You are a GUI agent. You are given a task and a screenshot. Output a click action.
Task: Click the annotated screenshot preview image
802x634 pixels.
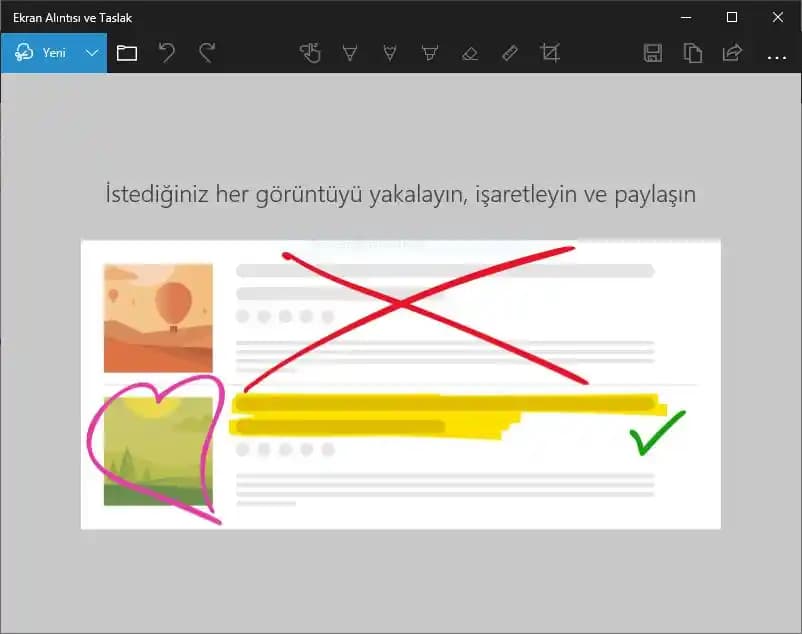[400, 385]
